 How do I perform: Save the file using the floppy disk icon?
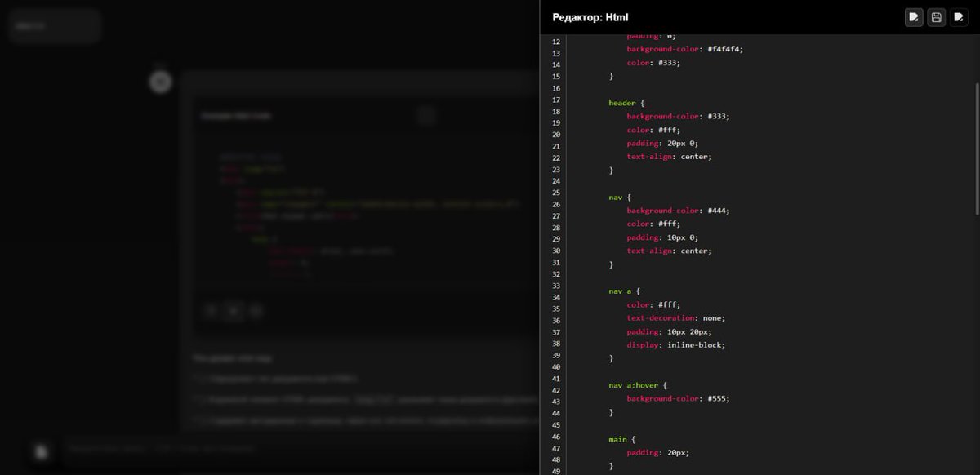[x=936, y=16]
